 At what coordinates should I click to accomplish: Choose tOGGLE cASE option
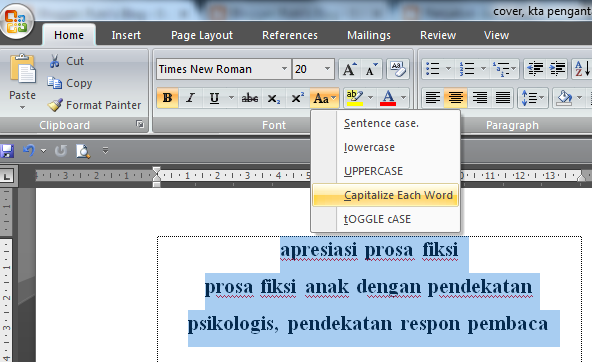point(385,219)
